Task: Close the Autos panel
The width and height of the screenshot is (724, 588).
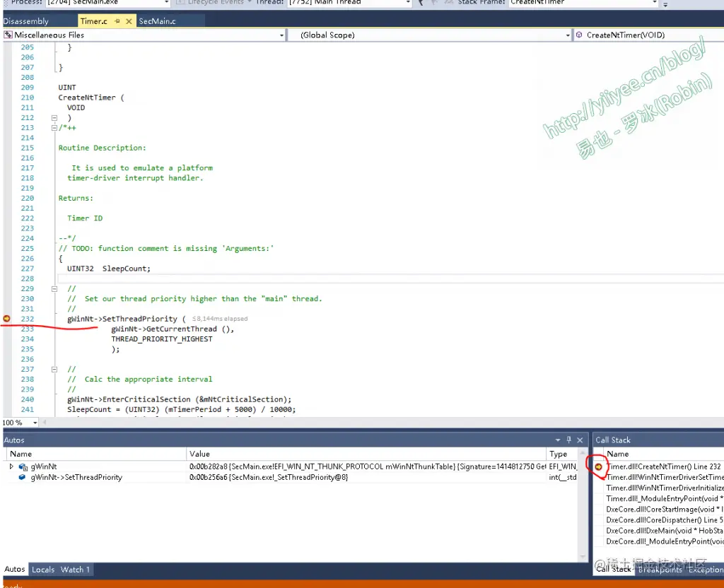Action: point(580,440)
